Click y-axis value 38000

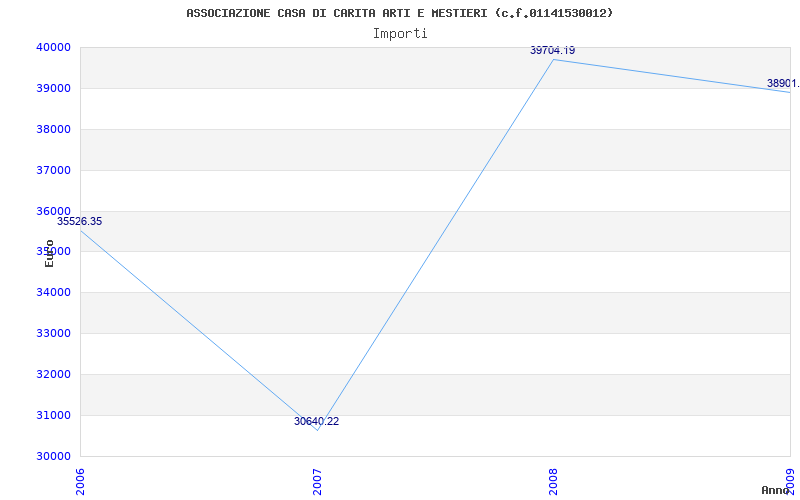pos(53,129)
